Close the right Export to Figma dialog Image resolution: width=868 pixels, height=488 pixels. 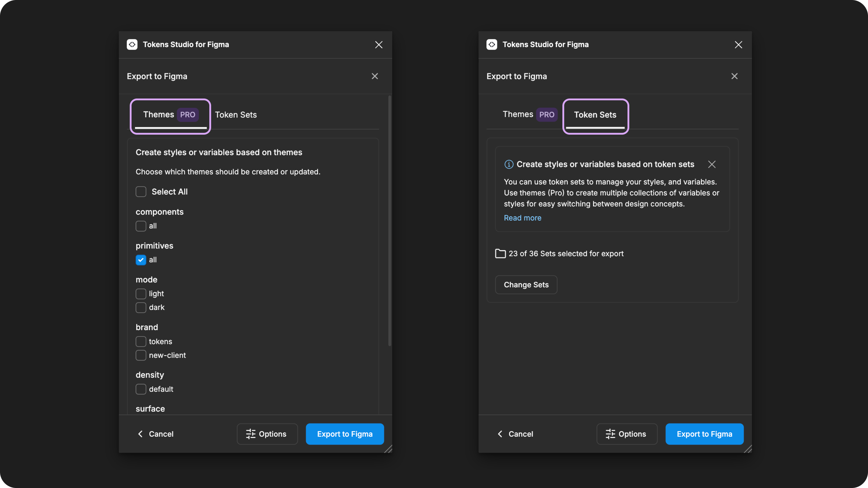734,76
